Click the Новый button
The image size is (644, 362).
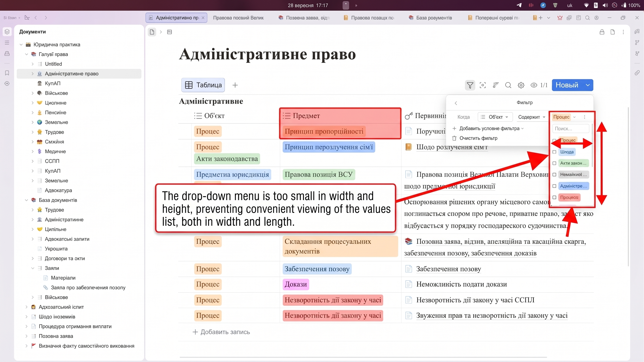click(x=567, y=85)
